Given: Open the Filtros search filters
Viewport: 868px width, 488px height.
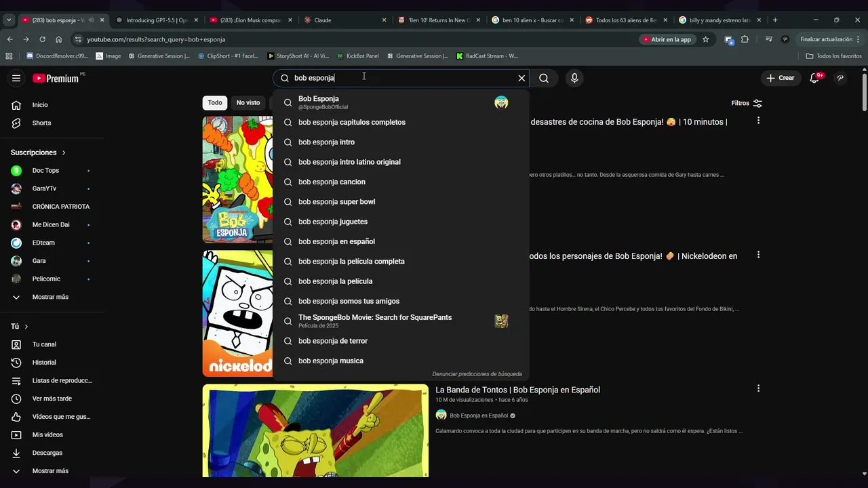Looking at the screenshot, I should point(747,103).
